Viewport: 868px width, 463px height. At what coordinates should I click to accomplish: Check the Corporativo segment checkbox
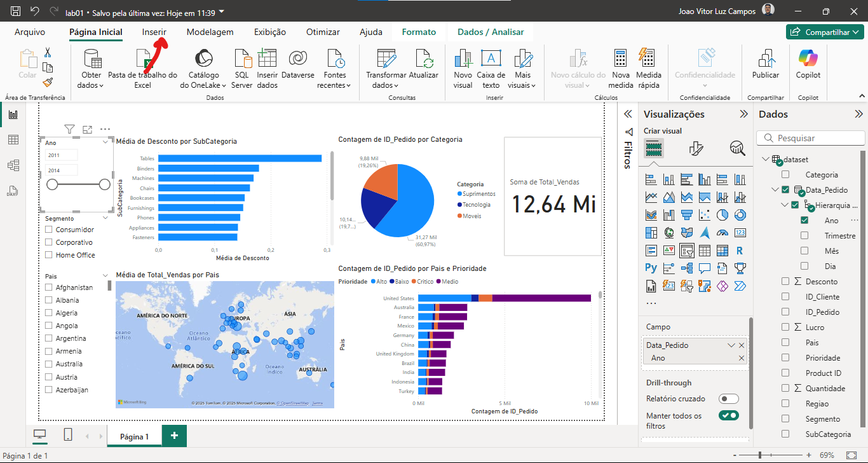point(49,242)
